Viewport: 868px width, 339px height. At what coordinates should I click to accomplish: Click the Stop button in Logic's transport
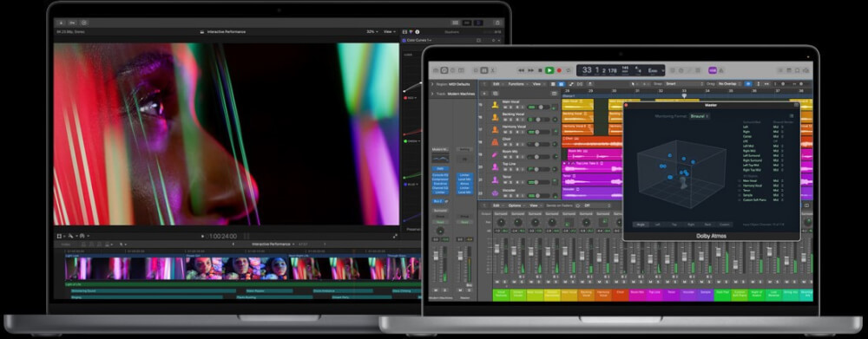[540, 70]
